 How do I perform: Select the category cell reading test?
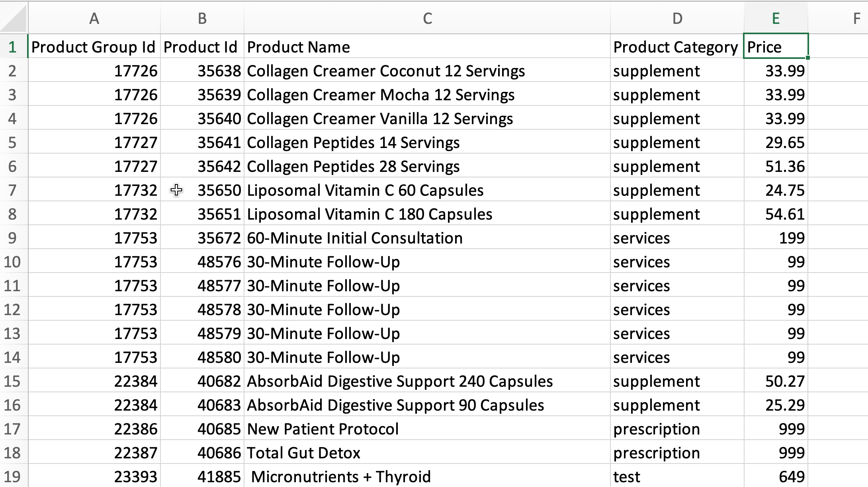(677, 476)
